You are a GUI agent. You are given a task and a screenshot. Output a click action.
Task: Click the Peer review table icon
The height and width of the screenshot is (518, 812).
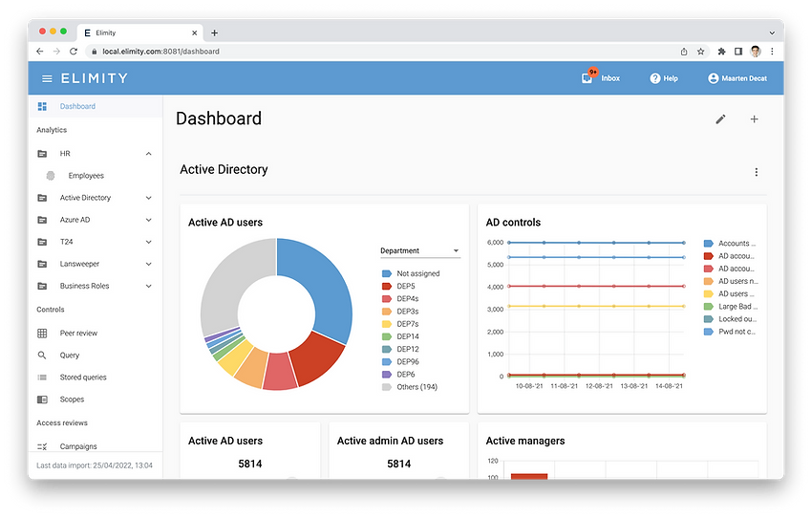click(42, 334)
